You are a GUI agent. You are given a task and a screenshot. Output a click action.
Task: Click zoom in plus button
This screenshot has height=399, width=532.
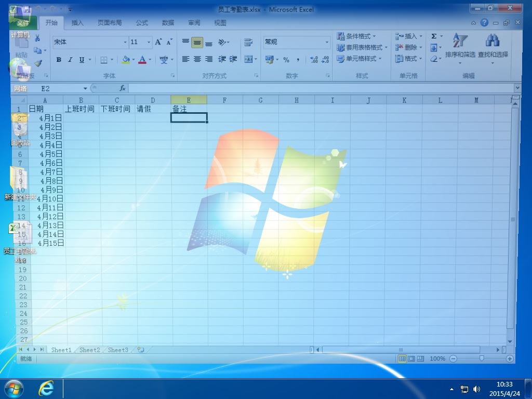(x=510, y=358)
